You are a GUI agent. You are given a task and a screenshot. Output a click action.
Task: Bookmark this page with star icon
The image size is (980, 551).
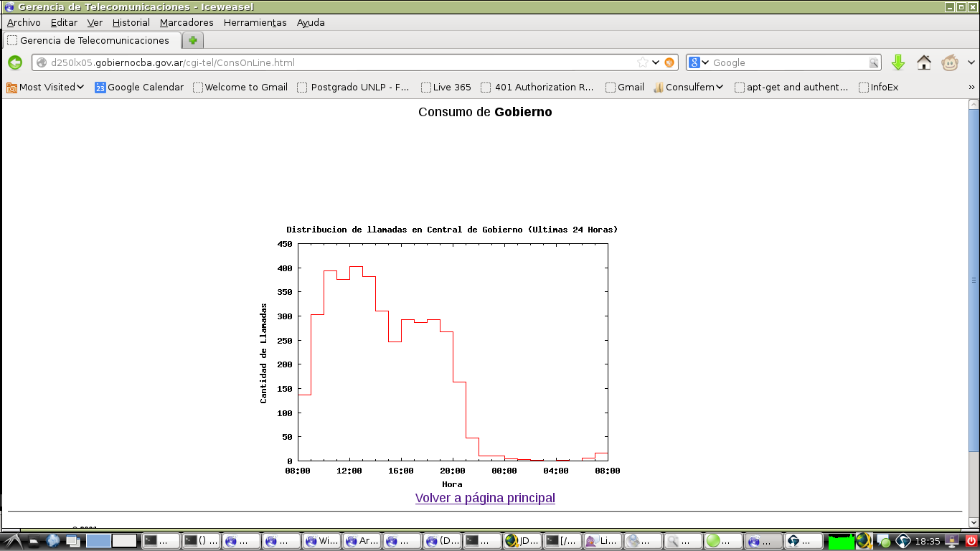(x=643, y=62)
